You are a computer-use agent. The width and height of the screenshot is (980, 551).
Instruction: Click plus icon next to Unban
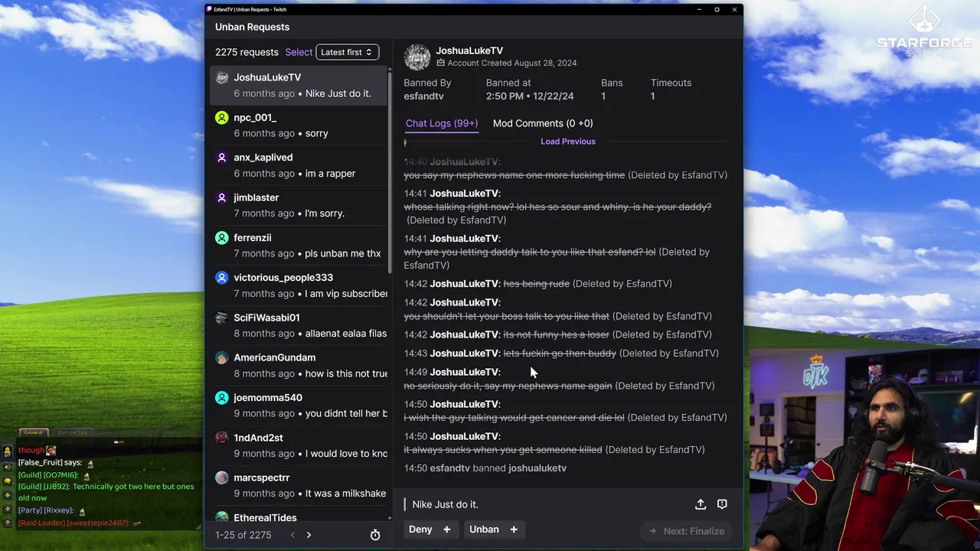pyautogui.click(x=514, y=530)
